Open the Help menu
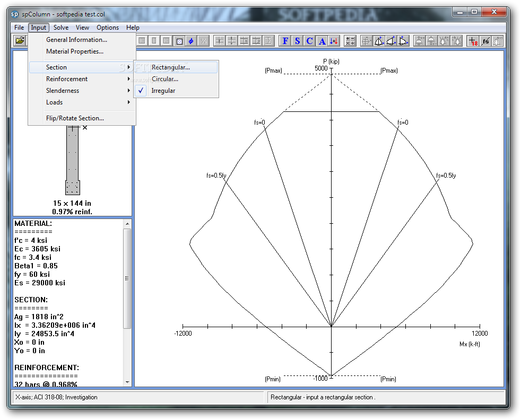Screen dimensions: 521x420 [133, 28]
